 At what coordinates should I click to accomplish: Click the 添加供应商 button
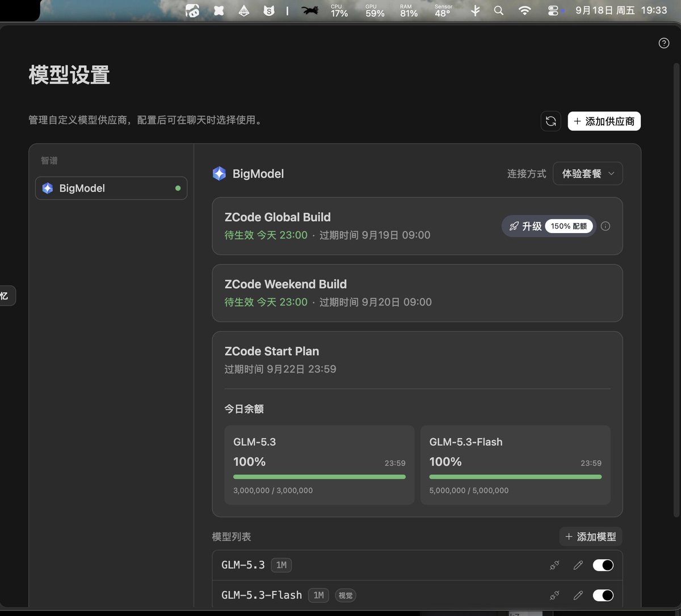604,121
